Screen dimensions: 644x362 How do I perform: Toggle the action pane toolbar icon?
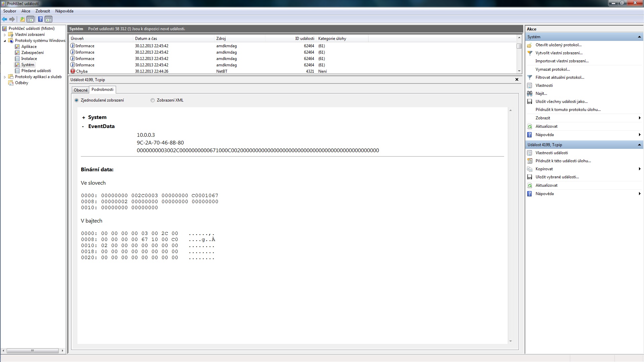(49, 19)
